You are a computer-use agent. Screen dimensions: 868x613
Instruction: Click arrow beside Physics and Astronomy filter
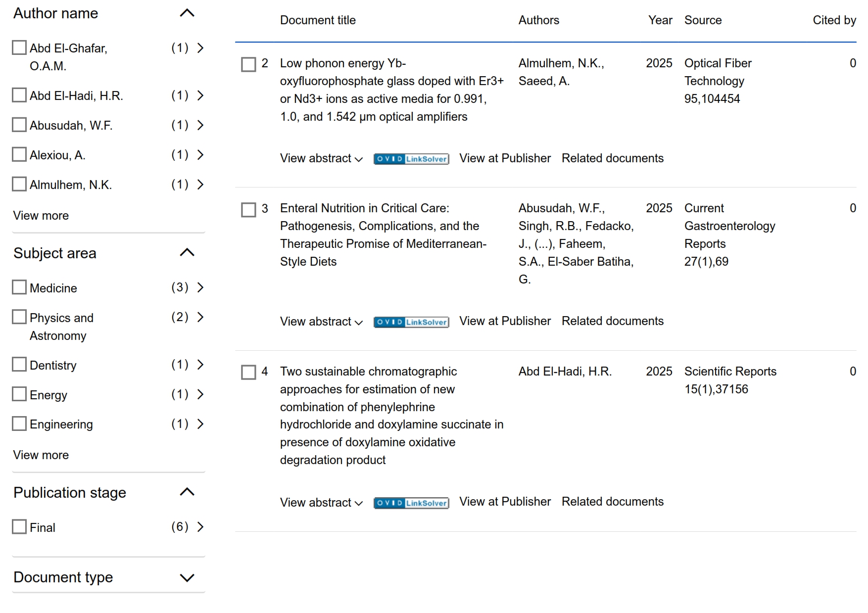pos(200,317)
